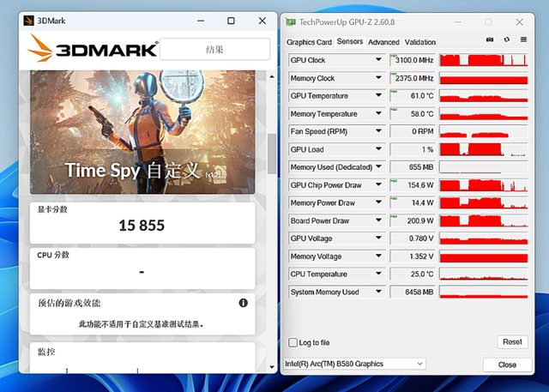Open the Memory Clock sensor dropdown
Viewport: 549px width, 392px height.
[x=378, y=78]
